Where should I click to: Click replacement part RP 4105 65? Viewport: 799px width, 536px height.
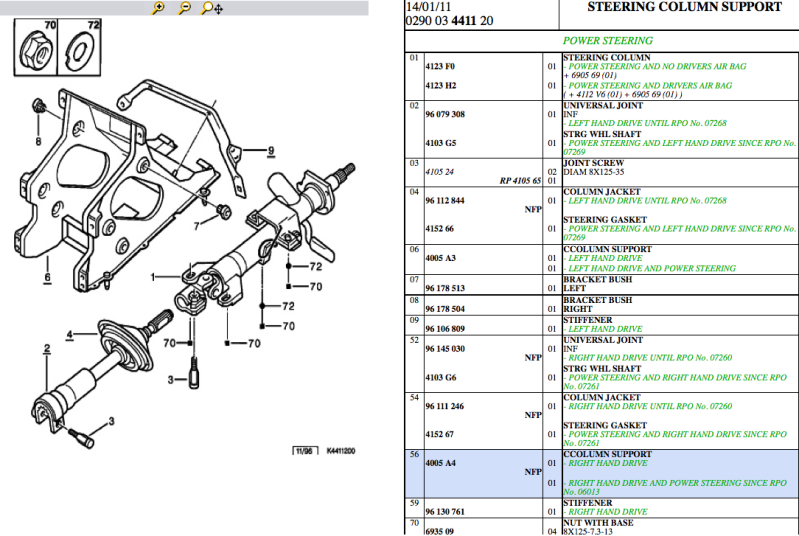[x=520, y=180]
